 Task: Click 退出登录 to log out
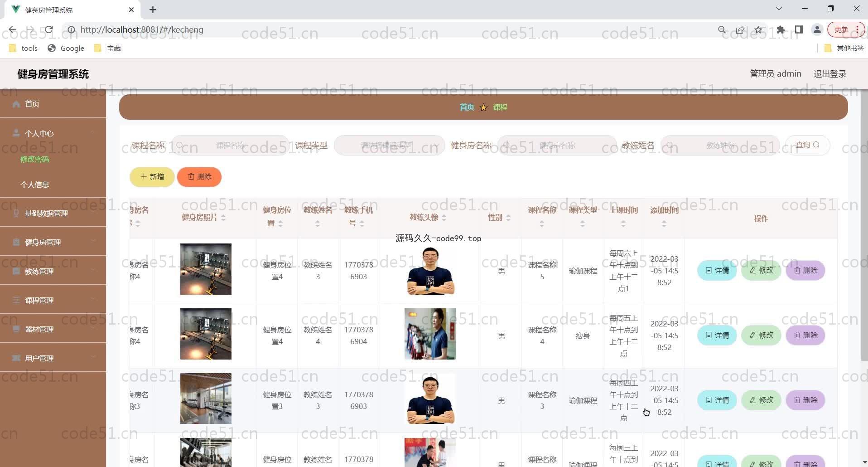click(830, 74)
